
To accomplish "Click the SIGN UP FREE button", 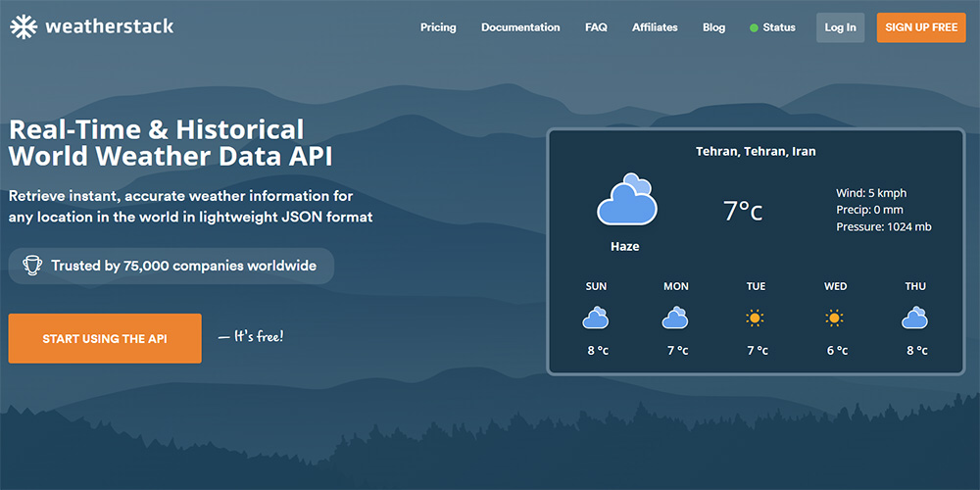I will (x=921, y=27).
